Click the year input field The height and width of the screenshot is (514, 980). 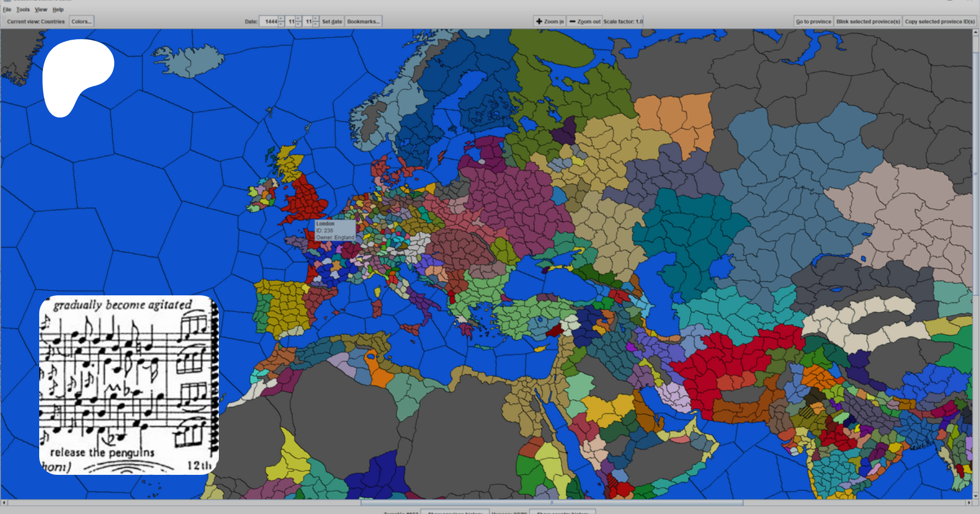[269, 22]
